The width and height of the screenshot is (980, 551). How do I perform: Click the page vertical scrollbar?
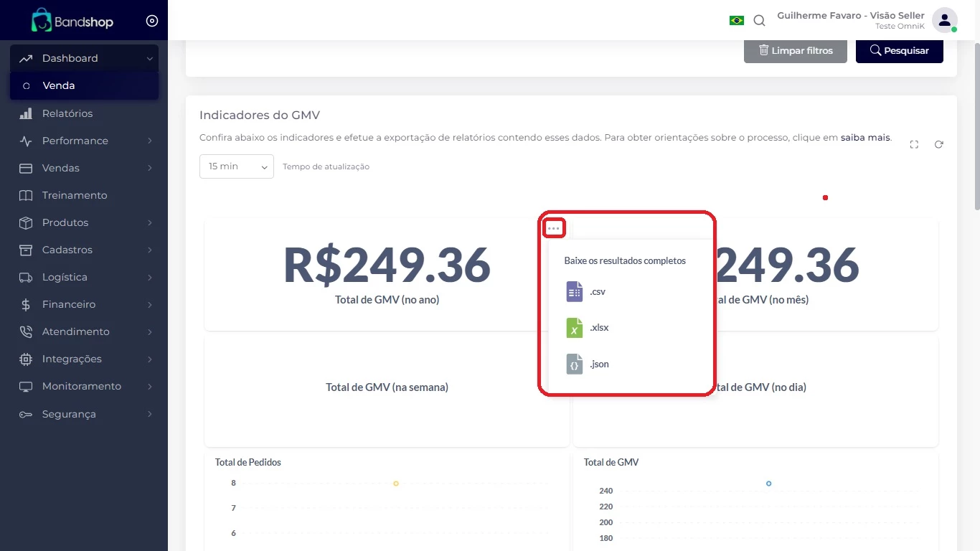976,129
